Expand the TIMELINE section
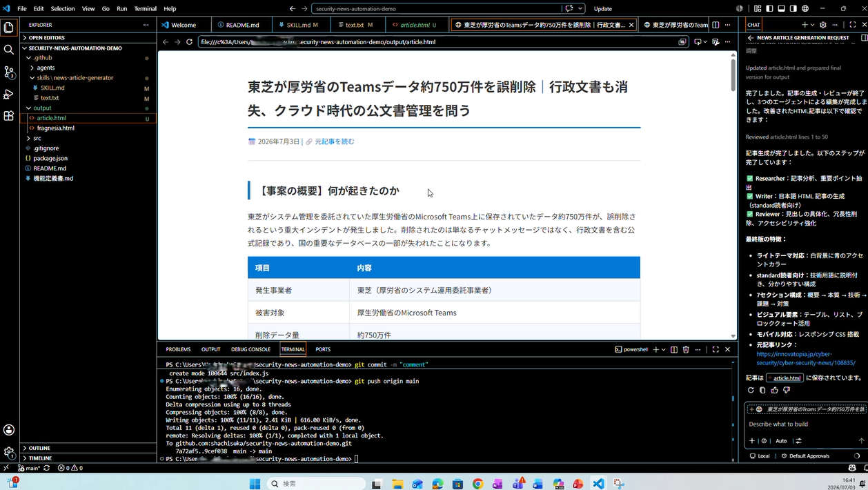The height and width of the screenshot is (490, 868). click(88, 458)
